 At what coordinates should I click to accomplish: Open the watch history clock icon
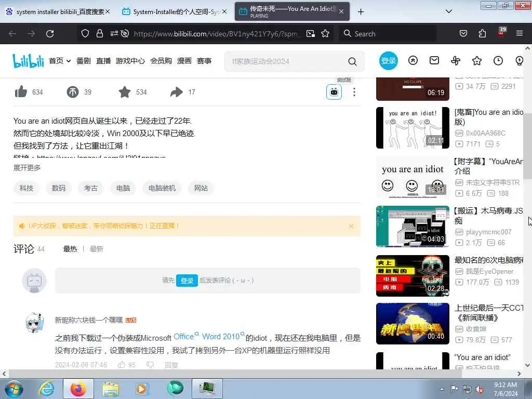pyautogui.click(x=498, y=61)
